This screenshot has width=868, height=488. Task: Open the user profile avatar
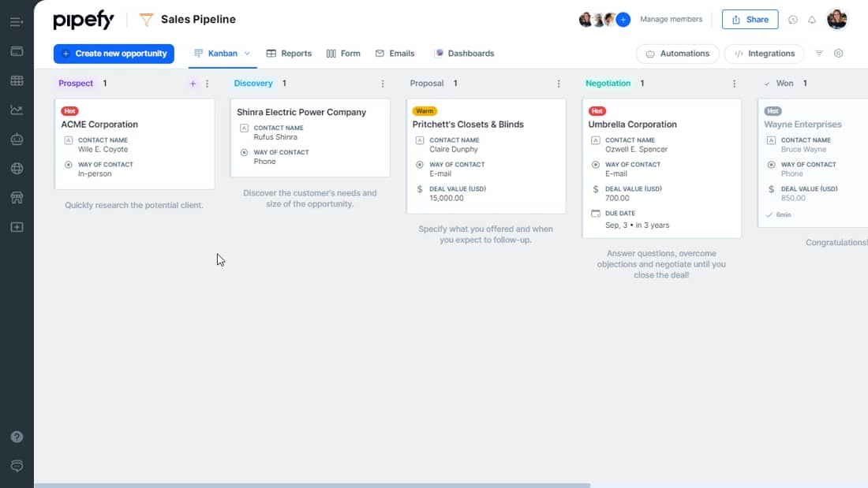pos(837,20)
